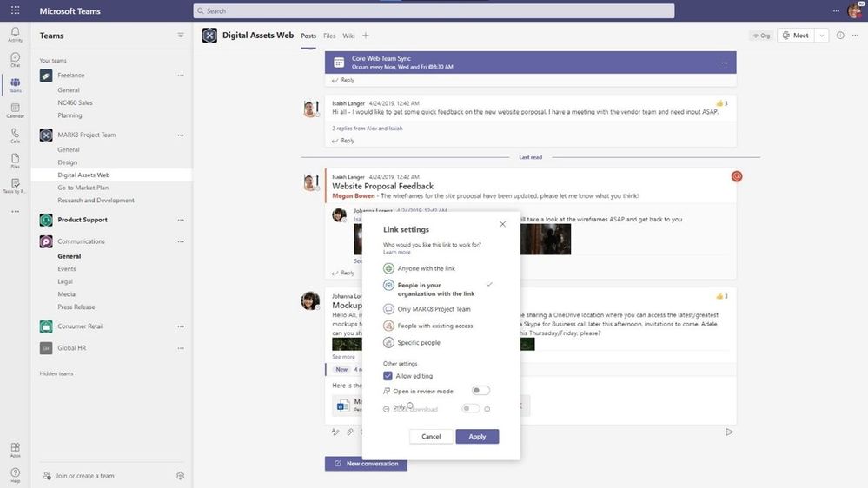Open more options for Freelance team
868x488 pixels.
coord(181,76)
